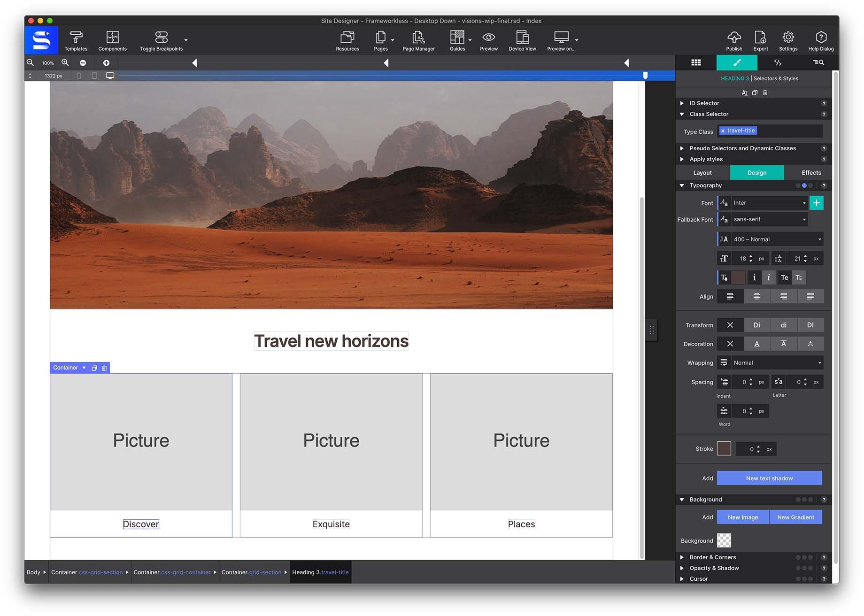The width and height of the screenshot is (864, 616).
Task: Open the Background color swatch
Action: tap(724, 540)
